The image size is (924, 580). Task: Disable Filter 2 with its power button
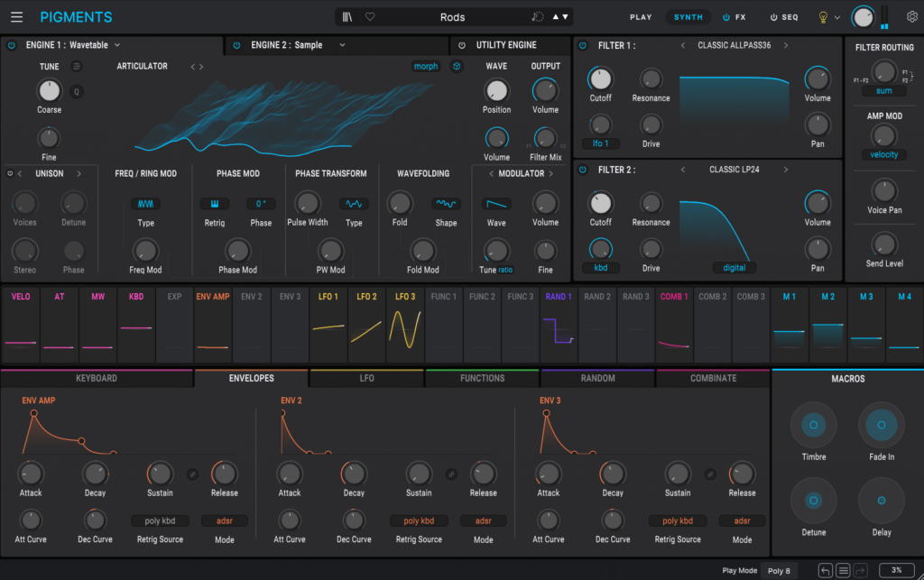[x=582, y=170]
